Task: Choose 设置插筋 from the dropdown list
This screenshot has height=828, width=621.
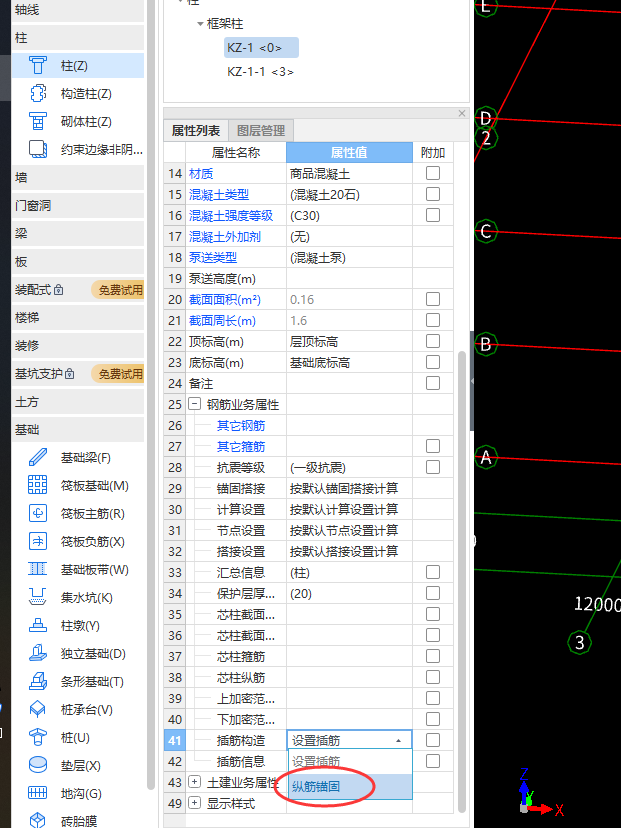Action: (x=350, y=762)
